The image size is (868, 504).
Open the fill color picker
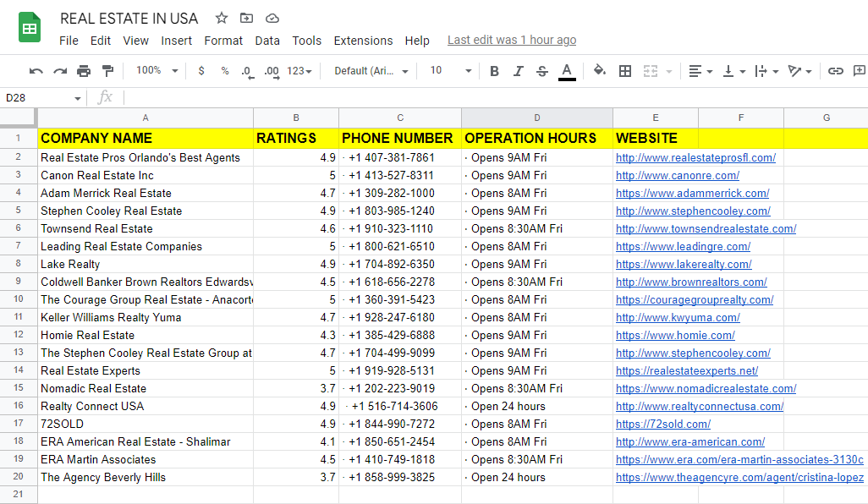point(600,71)
